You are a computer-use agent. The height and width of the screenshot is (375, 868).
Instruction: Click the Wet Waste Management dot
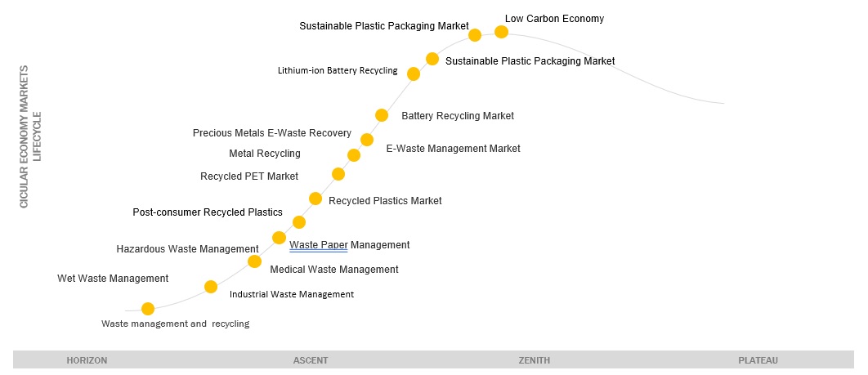point(211,287)
